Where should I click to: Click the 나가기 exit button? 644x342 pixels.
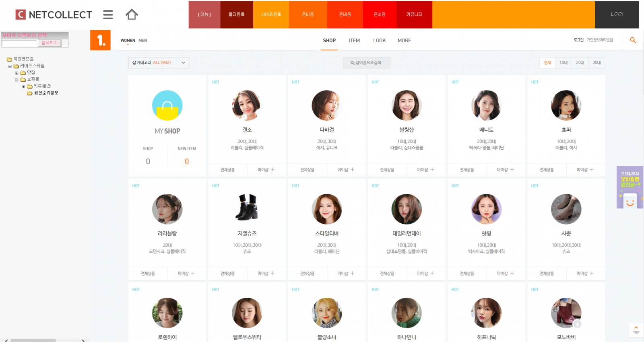pyautogui.click(x=617, y=14)
